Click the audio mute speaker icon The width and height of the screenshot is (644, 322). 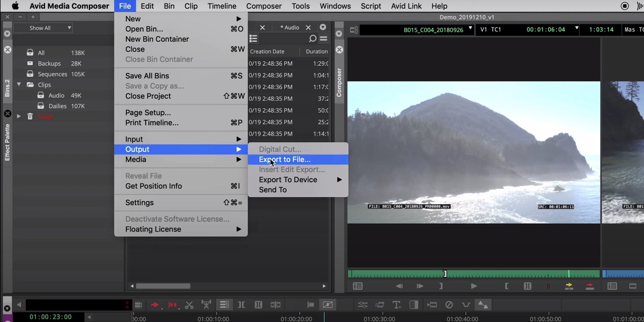tap(19, 305)
